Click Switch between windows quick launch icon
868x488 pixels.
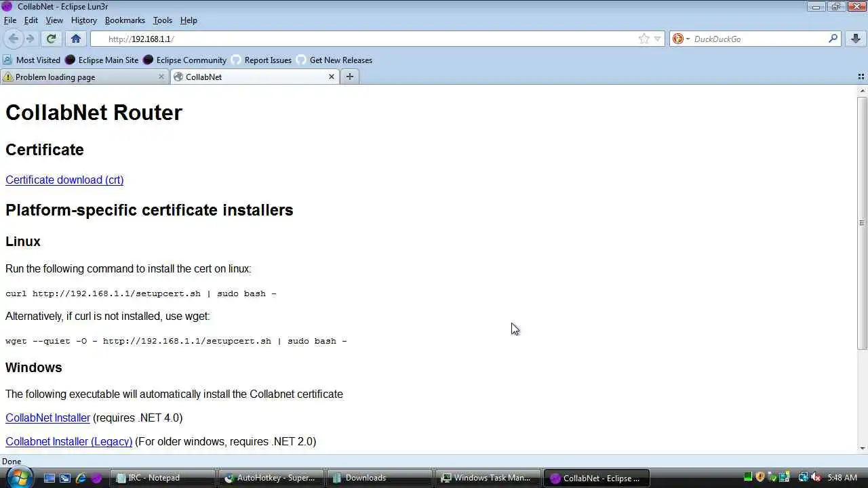(65, 478)
